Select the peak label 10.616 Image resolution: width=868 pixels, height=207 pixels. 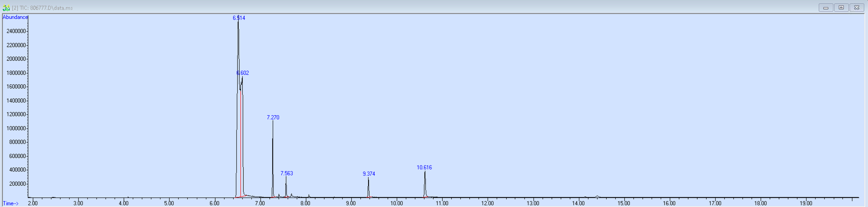coord(424,168)
